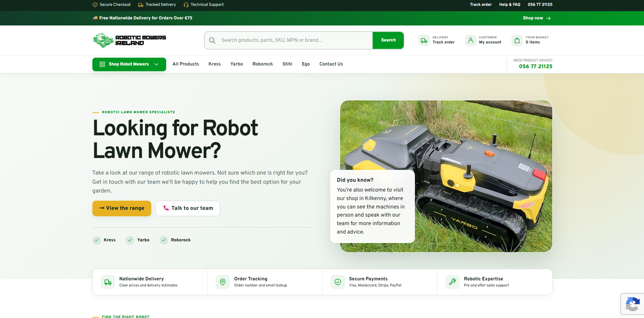The height and width of the screenshot is (318, 644).
Task: Click the Robotic Expertise wrench icon
Action: click(x=452, y=282)
